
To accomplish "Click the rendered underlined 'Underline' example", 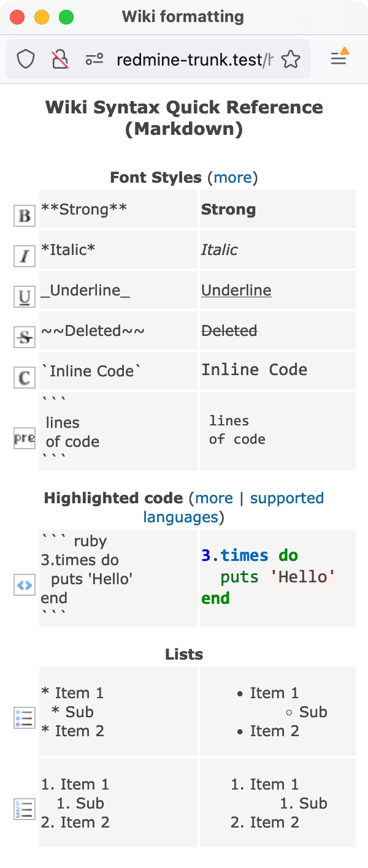I will click(236, 291).
